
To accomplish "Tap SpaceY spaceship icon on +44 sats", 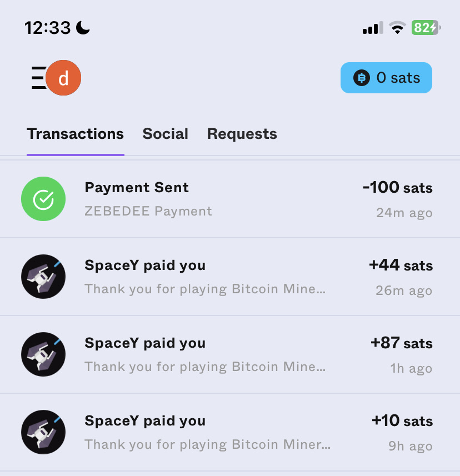I will pos(43,277).
